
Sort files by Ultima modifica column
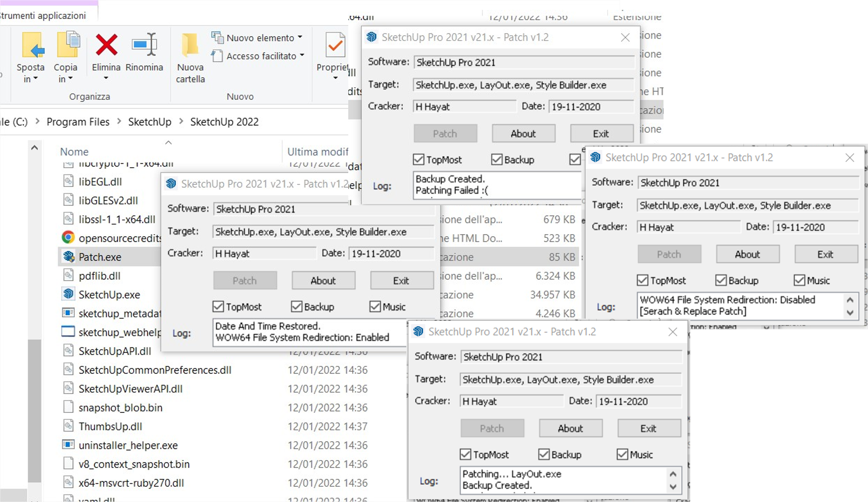tap(317, 152)
